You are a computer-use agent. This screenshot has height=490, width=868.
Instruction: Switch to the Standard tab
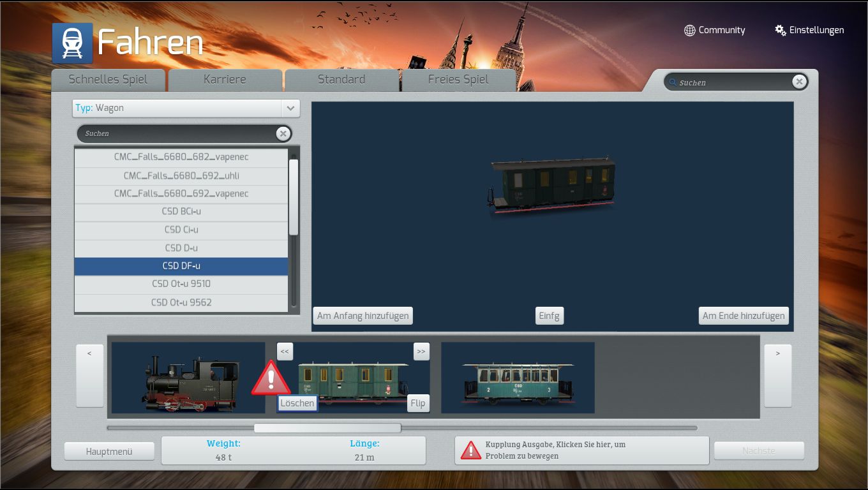tap(341, 80)
